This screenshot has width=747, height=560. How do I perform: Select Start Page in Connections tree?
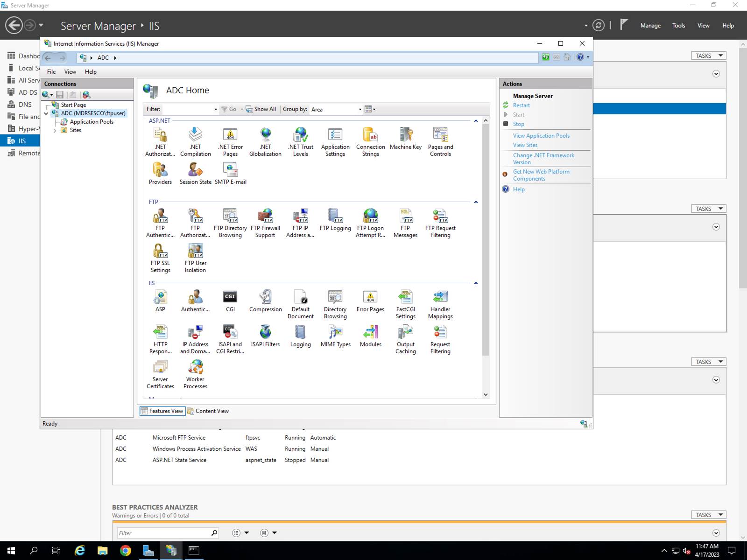point(73,105)
